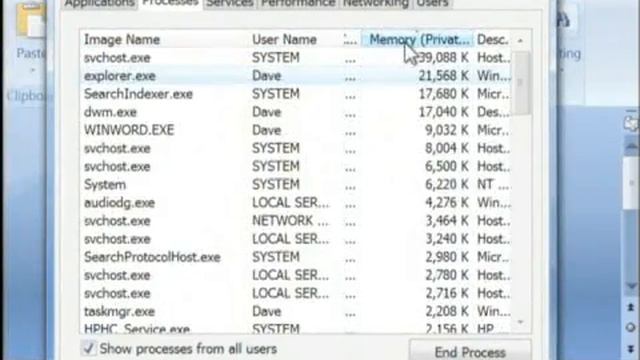Click the collapsed column header between User Name and Memory
Viewport: 640px width, 360px height.
coord(351,40)
